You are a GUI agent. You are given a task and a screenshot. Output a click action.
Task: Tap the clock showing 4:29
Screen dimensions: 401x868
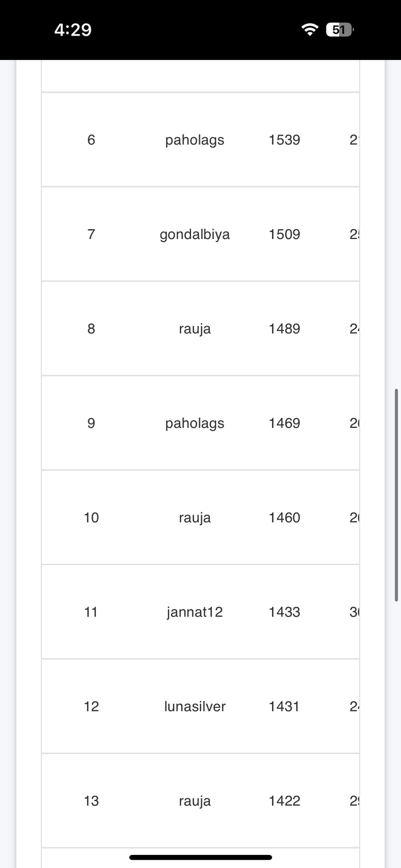point(73,30)
